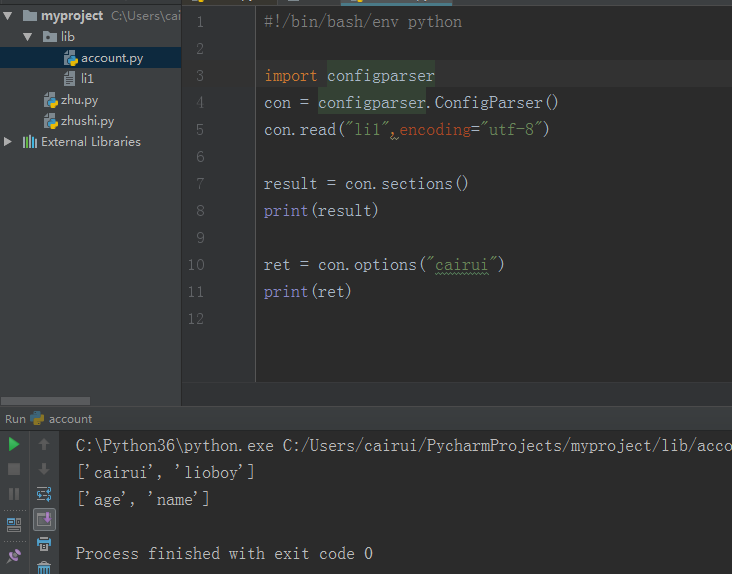Viewport: 732px width, 574px height.
Task: Toggle soft-wrap in Run console
Action: [44, 494]
